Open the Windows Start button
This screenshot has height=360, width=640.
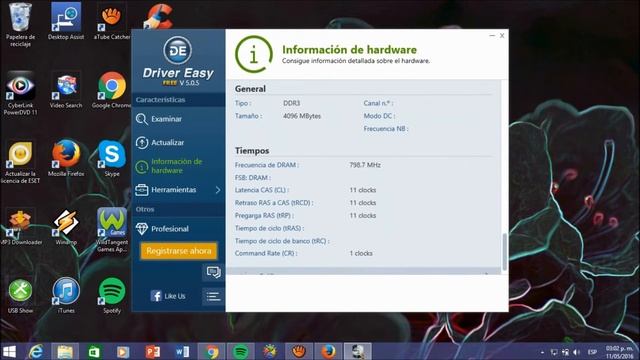pyautogui.click(x=9, y=351)
